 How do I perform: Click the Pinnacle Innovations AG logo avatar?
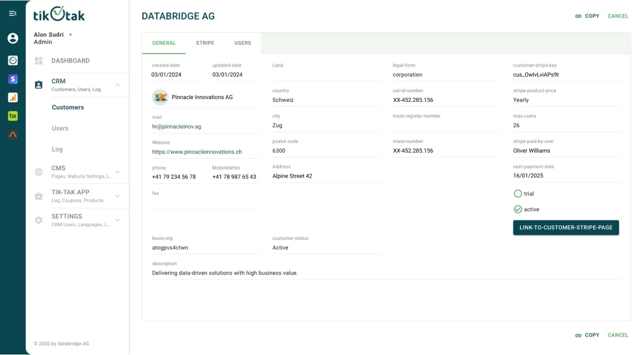coord(160,97)
